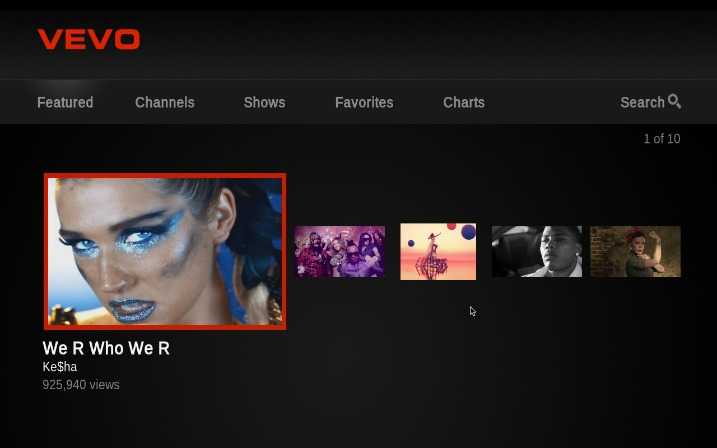The image size is (717, 448).
Task: Pick the black-and-white man in car thumbnail
Action: [x=536, y=251]
